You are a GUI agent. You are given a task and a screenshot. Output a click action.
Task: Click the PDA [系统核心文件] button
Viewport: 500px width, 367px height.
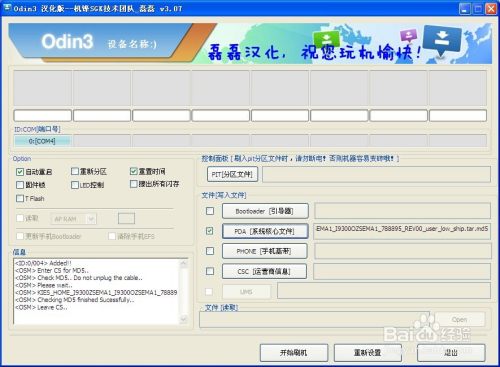pos(265,231)
